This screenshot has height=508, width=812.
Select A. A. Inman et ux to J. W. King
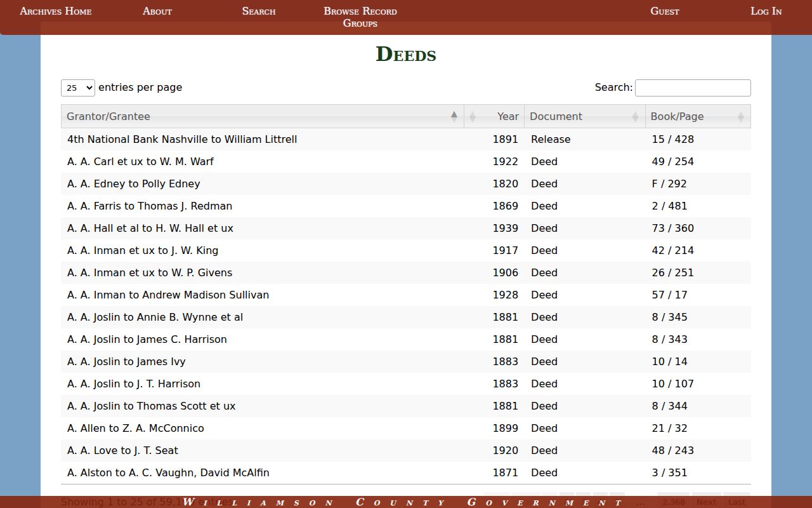[x=406, y=250]
